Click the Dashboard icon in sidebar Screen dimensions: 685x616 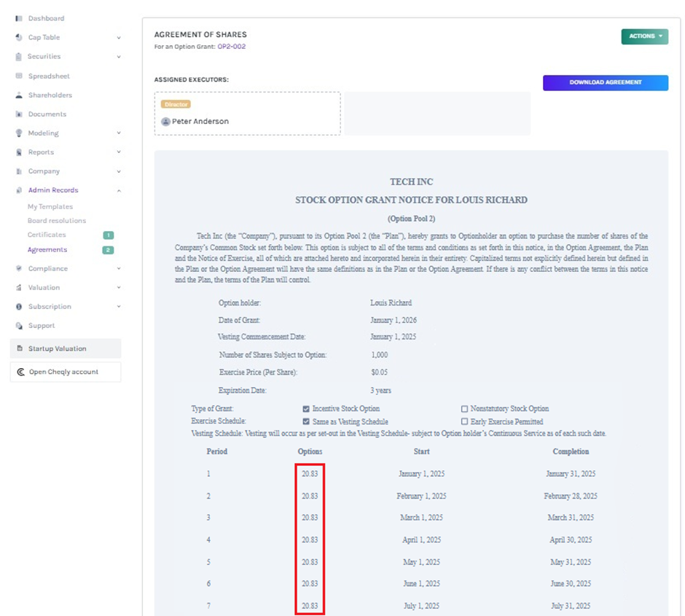(19, 18)
